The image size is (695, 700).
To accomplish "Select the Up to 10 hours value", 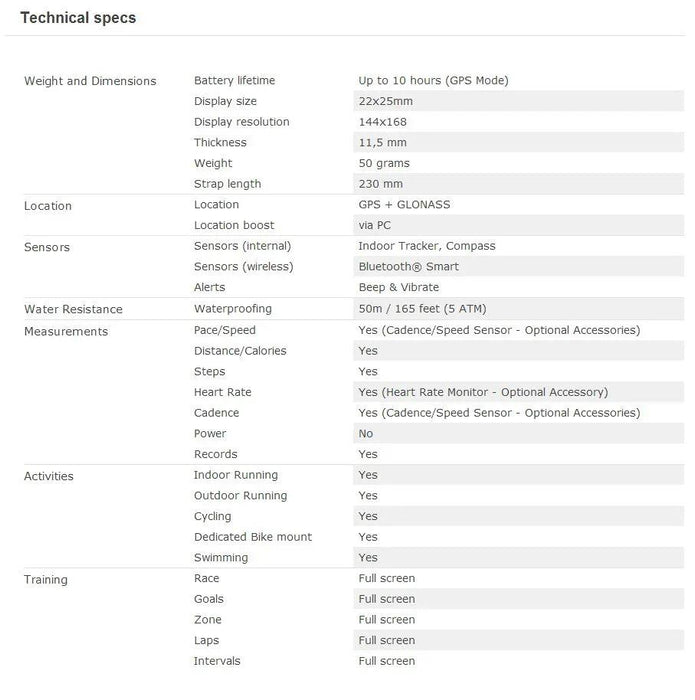I will (433, 80).
